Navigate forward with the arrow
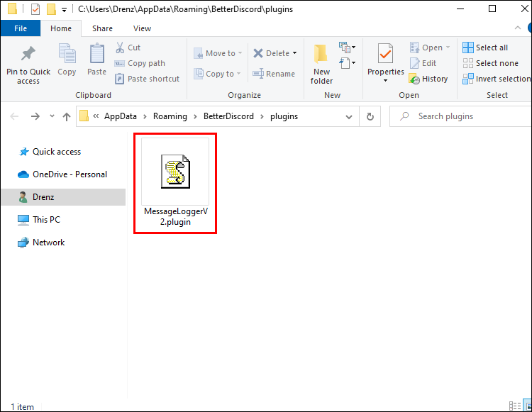 (x=35, y=116)
